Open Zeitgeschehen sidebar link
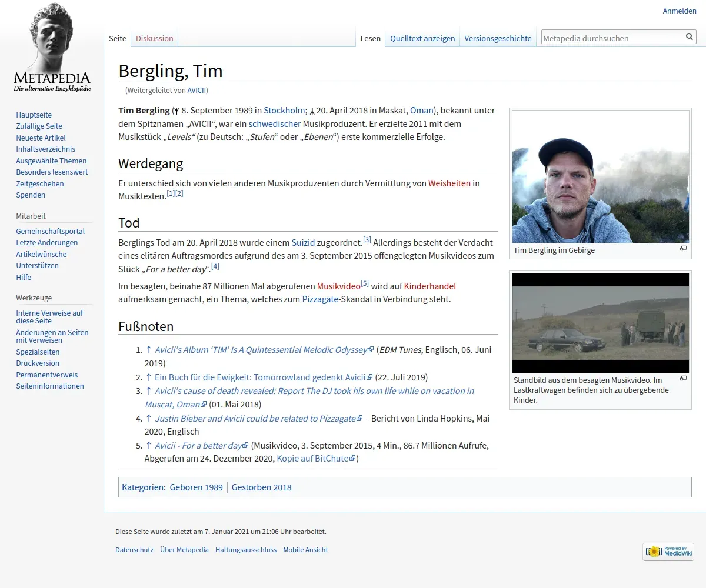Image resolution: width=706 pixels, height=588 pixels. (40, 183)
